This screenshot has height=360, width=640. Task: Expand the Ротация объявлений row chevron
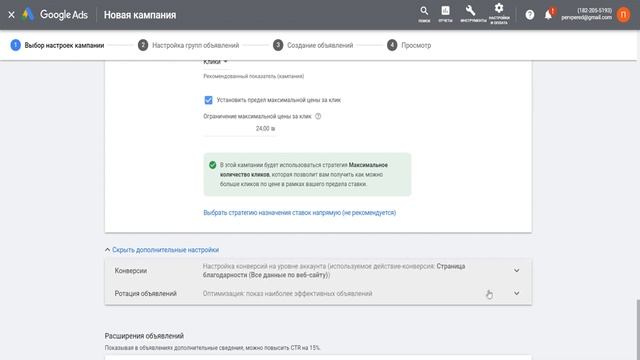coord(516,293)
